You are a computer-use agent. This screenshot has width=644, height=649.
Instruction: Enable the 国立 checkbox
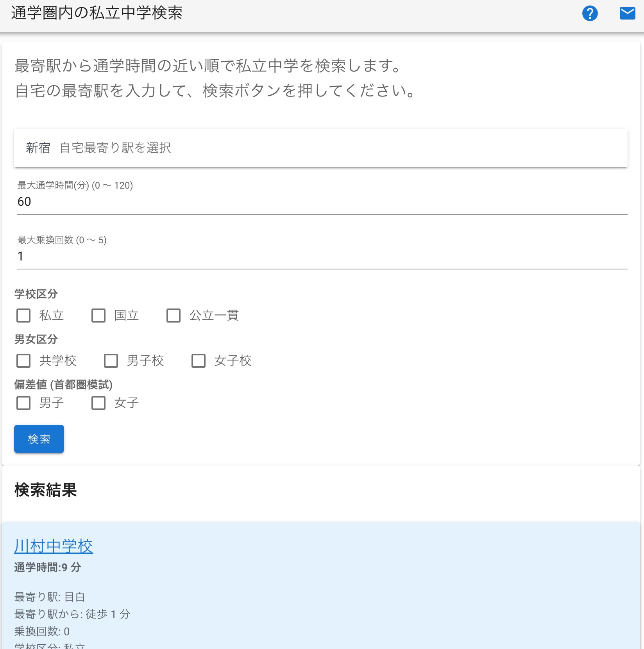[98, 316]
